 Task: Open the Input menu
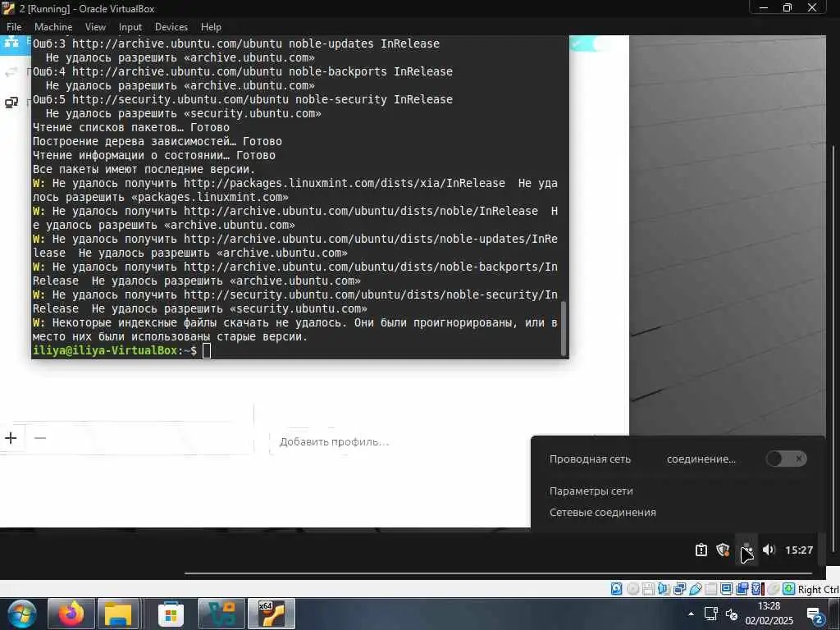click(x=130, y=27)
